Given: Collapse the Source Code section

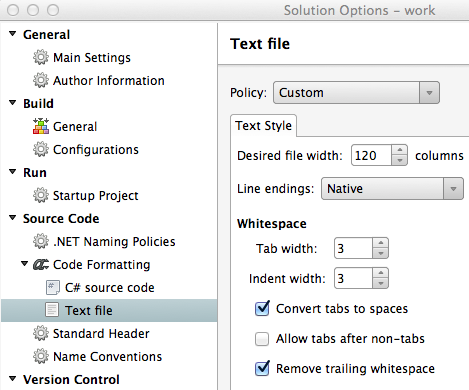Looking at the screenshot, I should click(13, 218).
